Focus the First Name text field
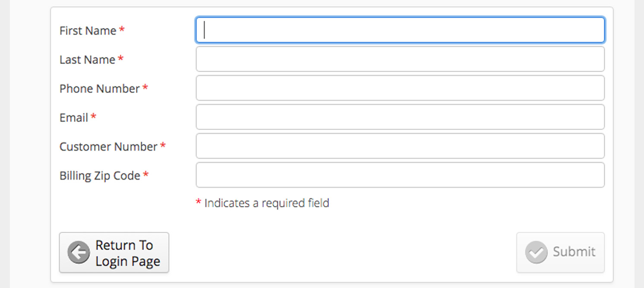644x288 pixels. [x=400, y=30]
